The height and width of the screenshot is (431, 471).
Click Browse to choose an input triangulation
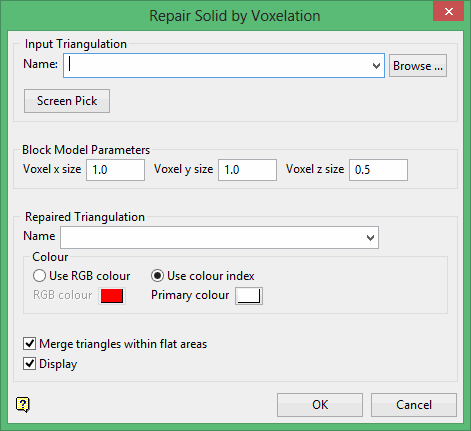(x=418, y=66)
